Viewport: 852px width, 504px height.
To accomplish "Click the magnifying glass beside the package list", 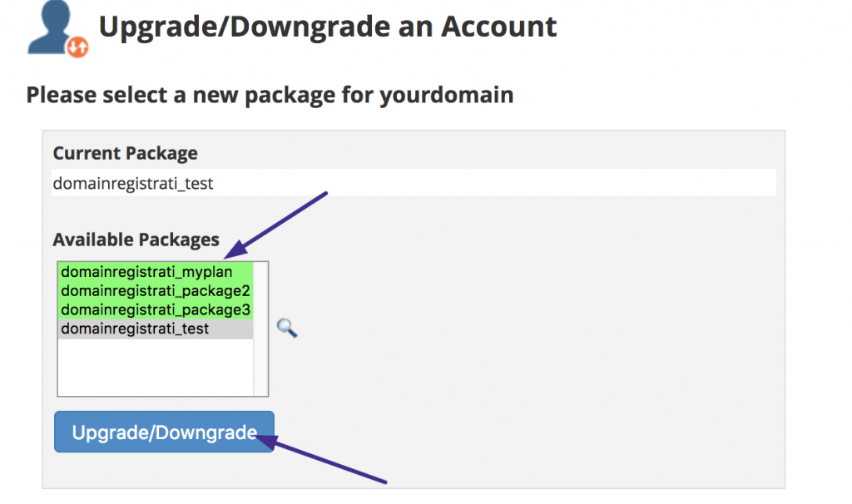I will tap(287, 329).
